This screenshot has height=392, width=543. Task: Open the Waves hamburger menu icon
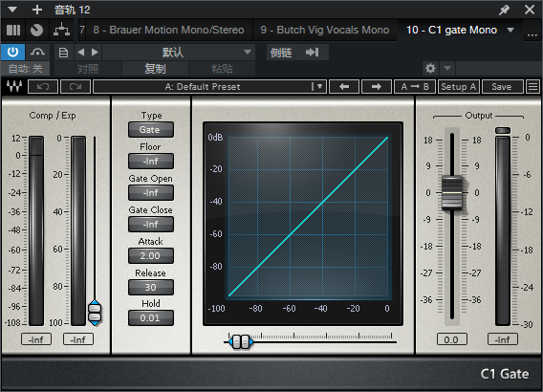click(x=532, y=87)
